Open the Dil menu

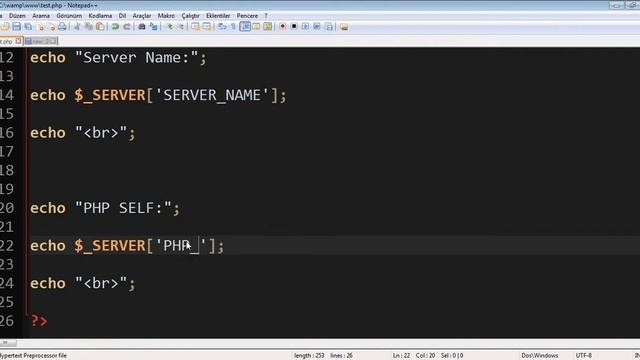pos(122,16)
